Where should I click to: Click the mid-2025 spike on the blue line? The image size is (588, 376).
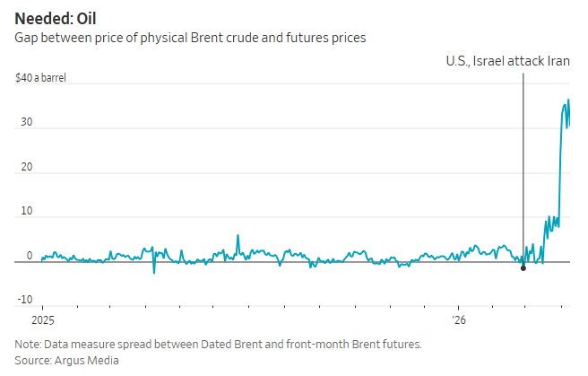click(x=238, y=236)
